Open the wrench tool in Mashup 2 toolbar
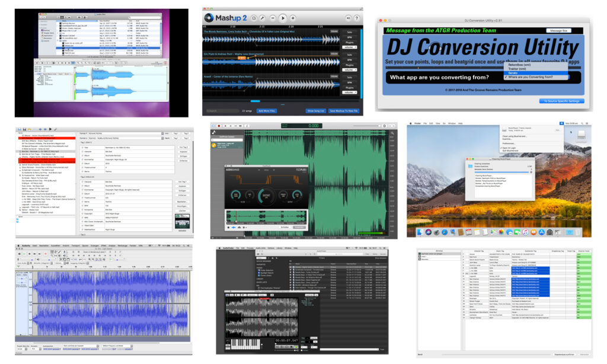The width and height of the screenshot is (607, 364). pos(262,18)
